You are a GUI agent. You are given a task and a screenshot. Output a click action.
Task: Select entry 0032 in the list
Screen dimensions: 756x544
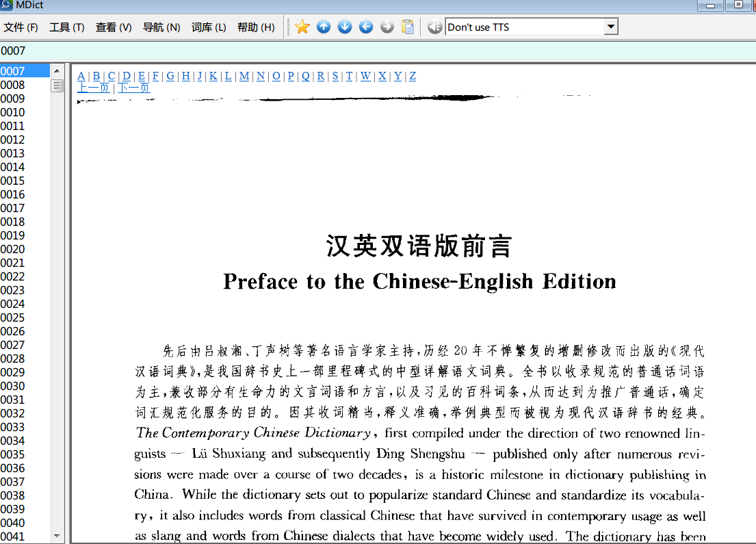click(25, 413)
